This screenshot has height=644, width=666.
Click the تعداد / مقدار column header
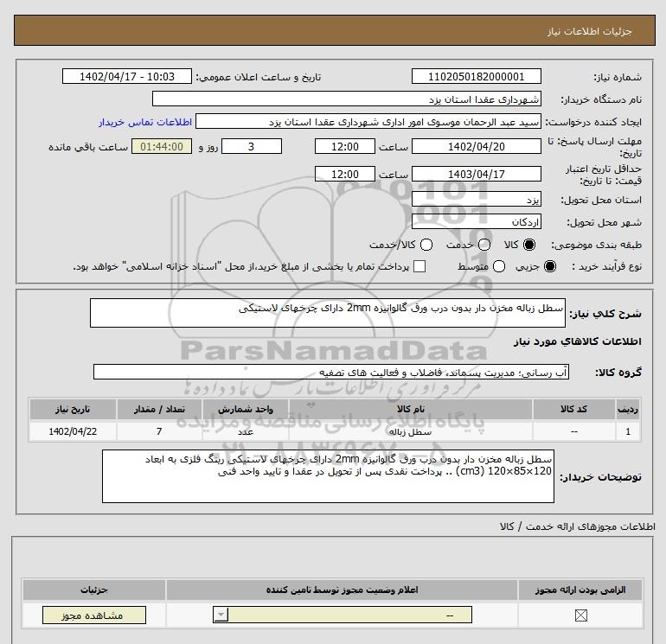[159, 409]
